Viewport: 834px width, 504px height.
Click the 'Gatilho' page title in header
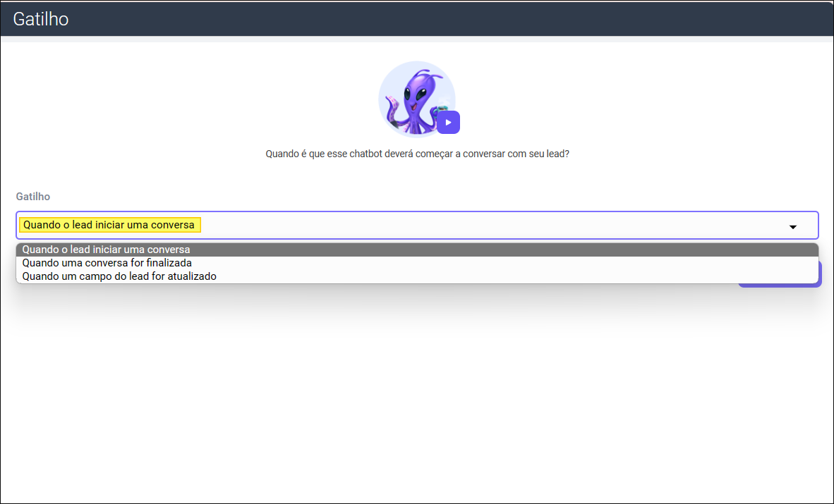click(41, 19)
